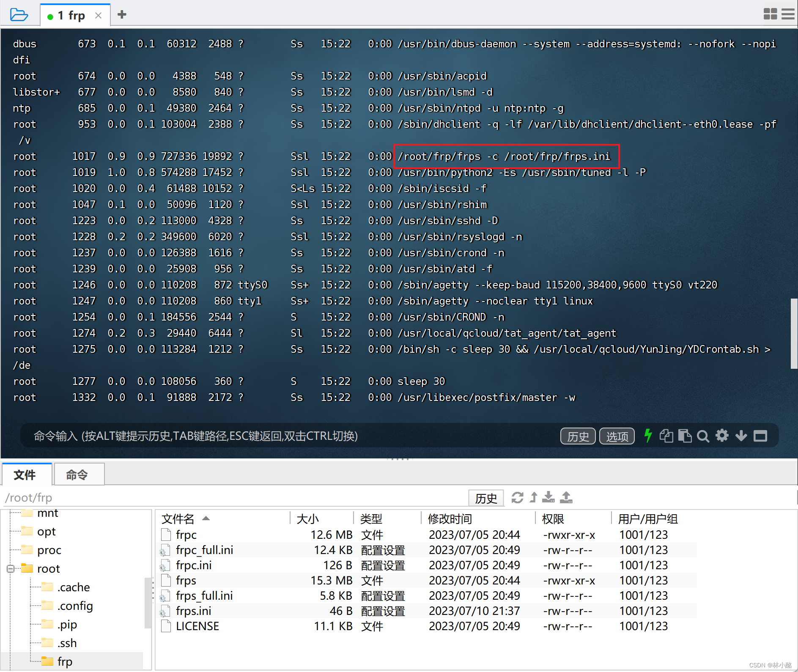Close the frp session tab
The image size is (798, 672).
coord(99,16)
